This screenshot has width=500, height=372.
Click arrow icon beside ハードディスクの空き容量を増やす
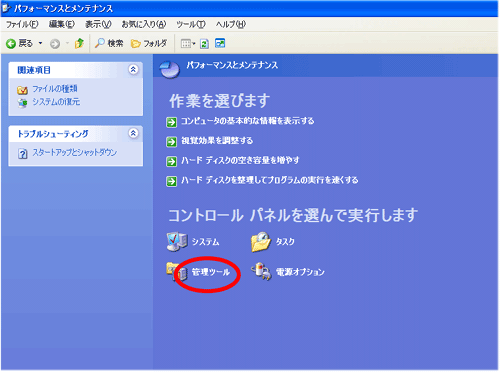click(x=172, y=162)
